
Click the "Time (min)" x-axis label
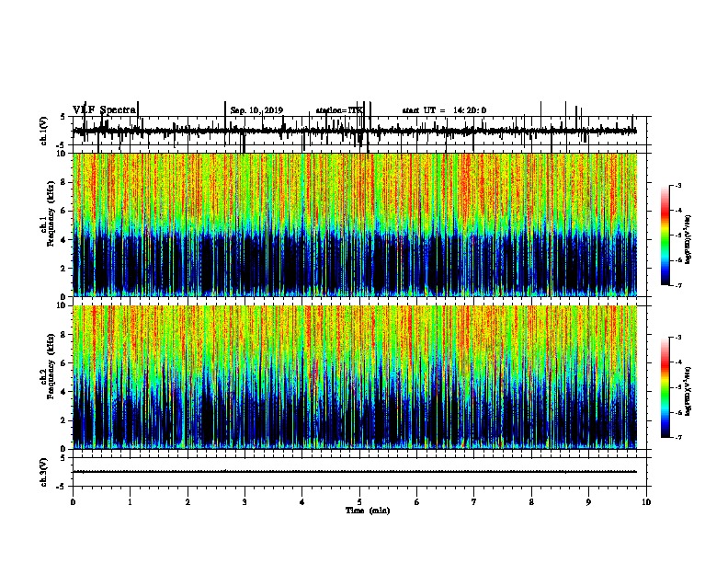[368, 511]
